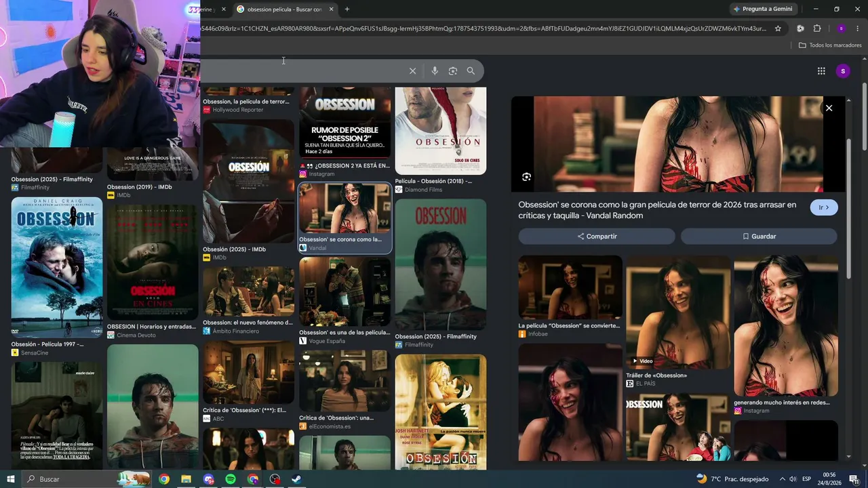Open the weather widget '7°C Prac. despejado'
Viewport: 868px width, 488px height.
pyautogui.click(x=733, y=479)
